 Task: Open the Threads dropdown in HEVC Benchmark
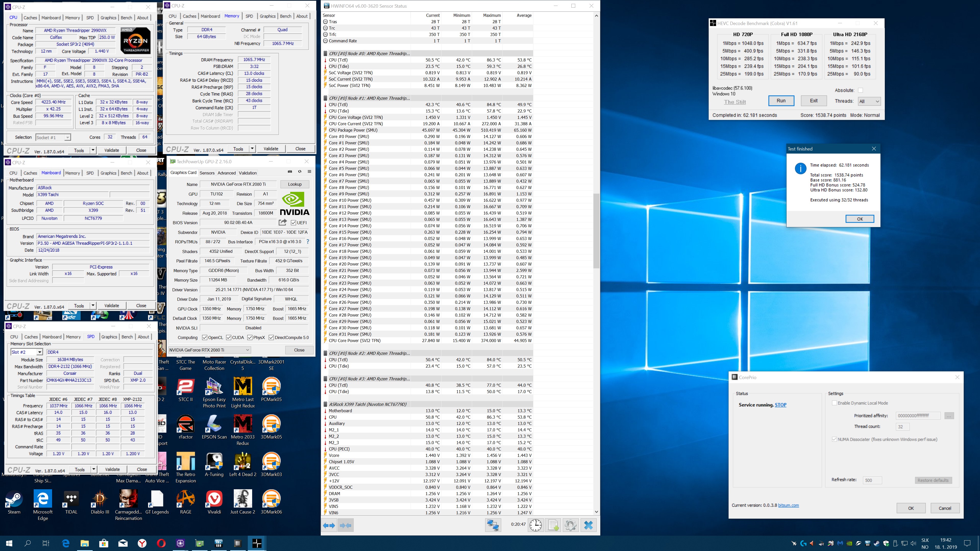click(x=869, y=101)
